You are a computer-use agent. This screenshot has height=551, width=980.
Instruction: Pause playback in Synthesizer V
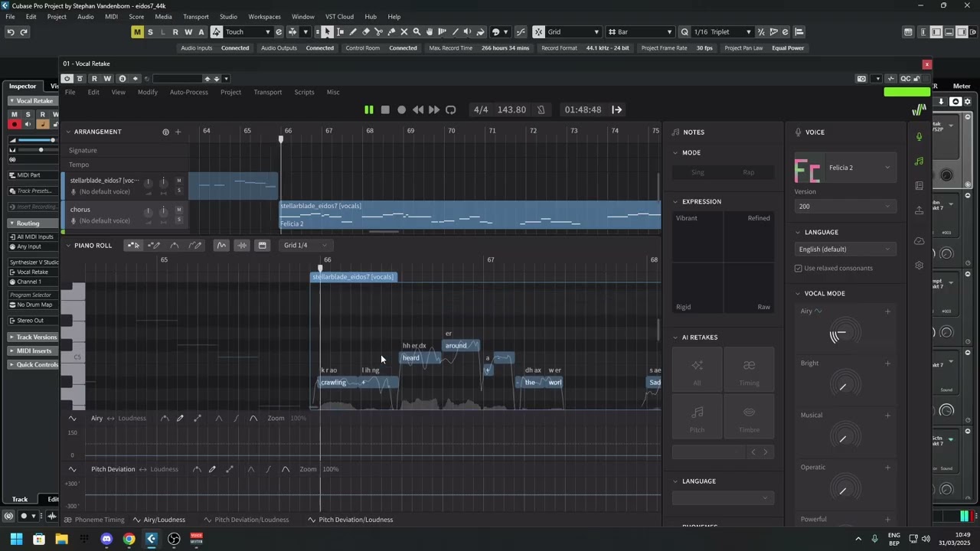click(368, 110)
